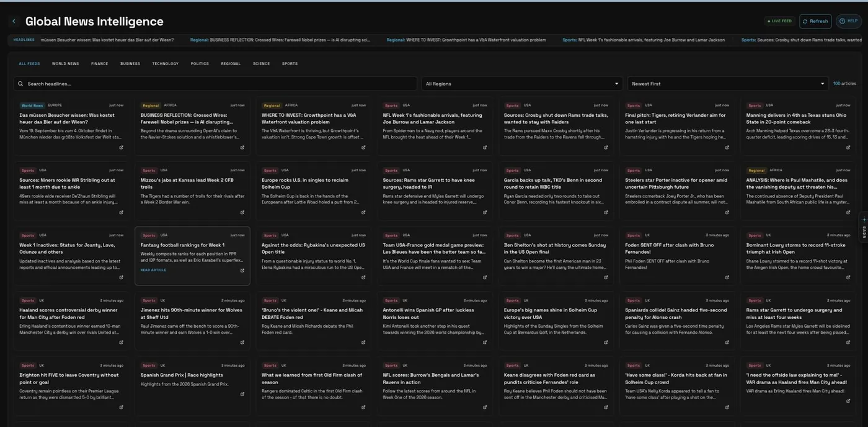868x427 pixels.
Task: Open external link on 'Mizzou's jabs at Kansas' card
Action: (x=242, y=212)
